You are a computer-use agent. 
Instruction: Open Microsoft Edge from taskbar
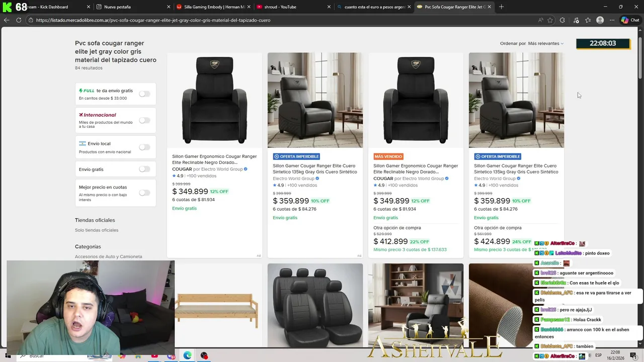(x=187, y=355)
